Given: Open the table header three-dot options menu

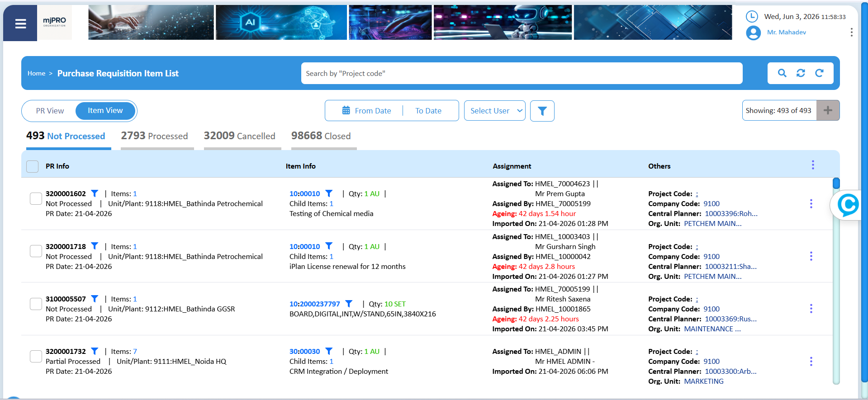Looking at the screenshot, I should (813, 165).
